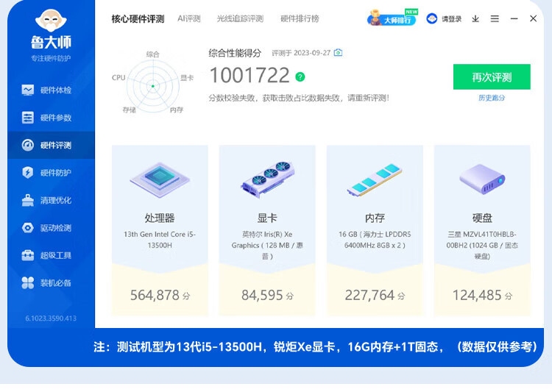552x392 pixels.
Task: Click version number 6.1023.3590.413
Action: click(x=51, y=318)
